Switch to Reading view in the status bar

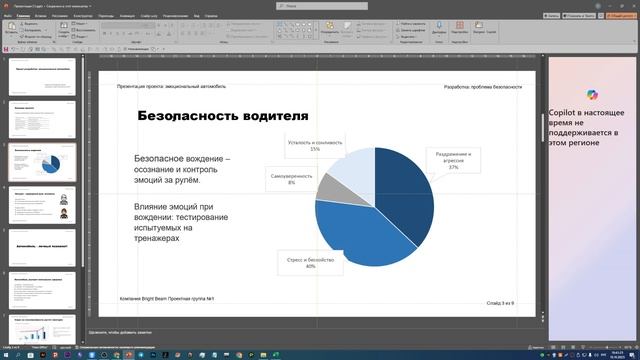click(573, 347)
